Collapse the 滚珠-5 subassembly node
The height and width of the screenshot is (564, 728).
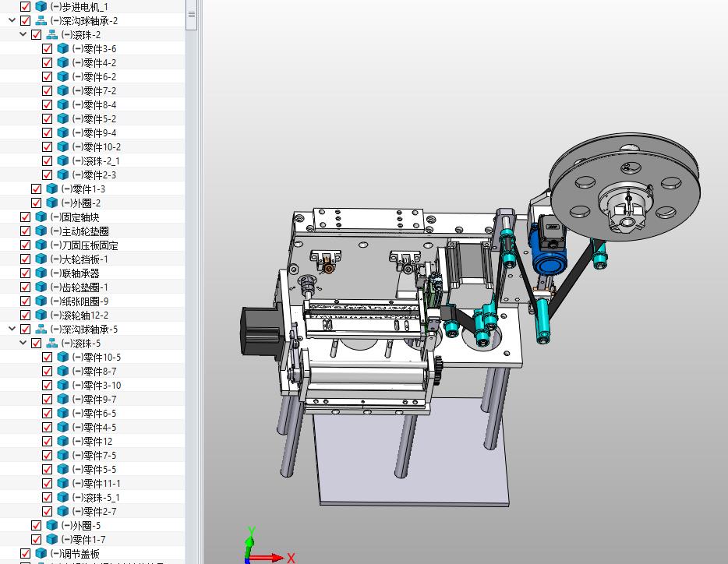(23, 343)
